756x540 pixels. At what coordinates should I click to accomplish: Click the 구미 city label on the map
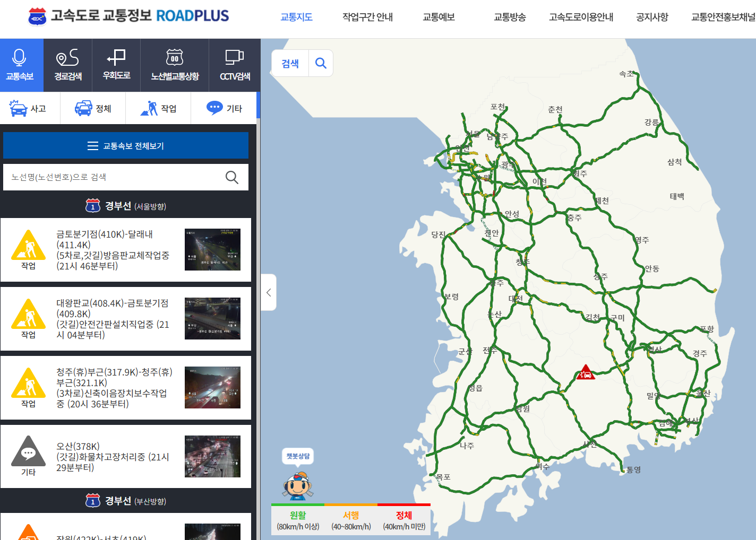pyautogui.click(x=617, y=317)
